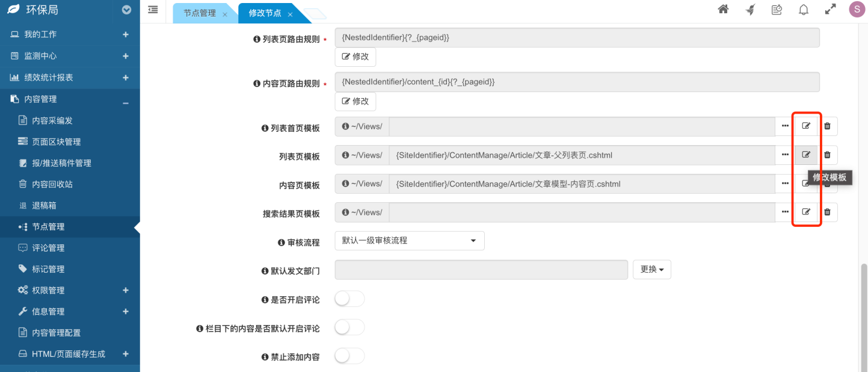Click the 默认发文部门 input field
This screenshot has height=372, width=868.
tap(481, 270)
